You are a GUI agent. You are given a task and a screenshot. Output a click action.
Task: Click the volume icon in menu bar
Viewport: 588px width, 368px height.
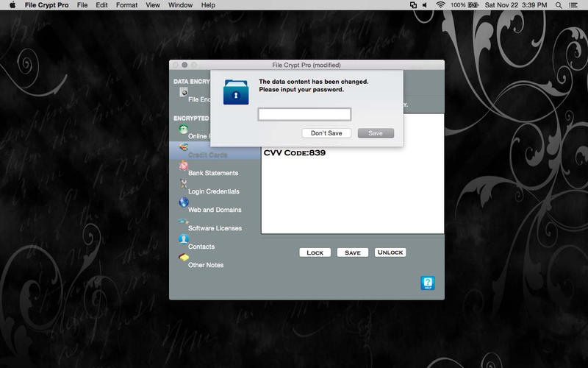pos(426,5)
